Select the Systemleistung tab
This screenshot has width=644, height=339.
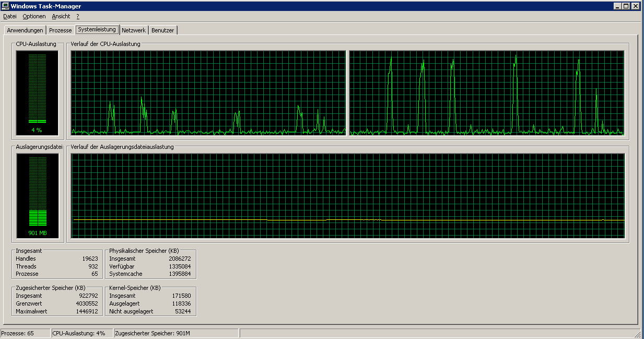tap(97, 29)
